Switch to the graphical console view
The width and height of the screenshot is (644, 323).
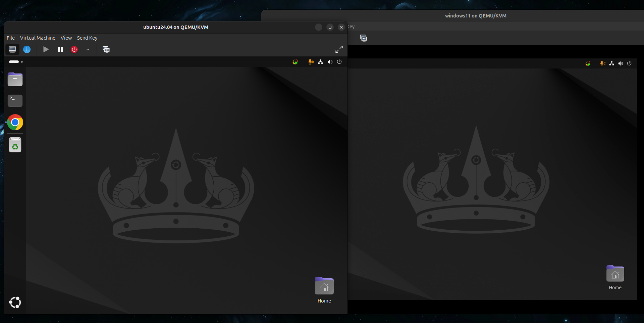tap(12, 49)
